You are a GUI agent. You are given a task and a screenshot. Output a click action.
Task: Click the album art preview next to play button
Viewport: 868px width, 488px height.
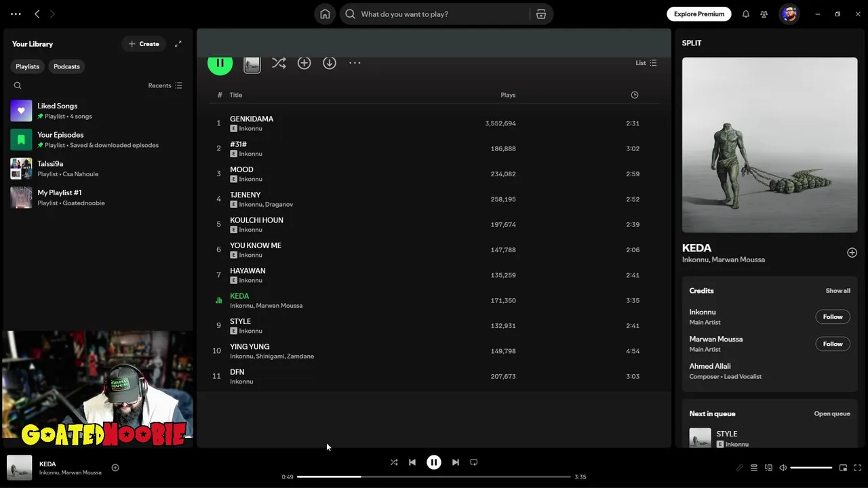click(x=252, y=64)
